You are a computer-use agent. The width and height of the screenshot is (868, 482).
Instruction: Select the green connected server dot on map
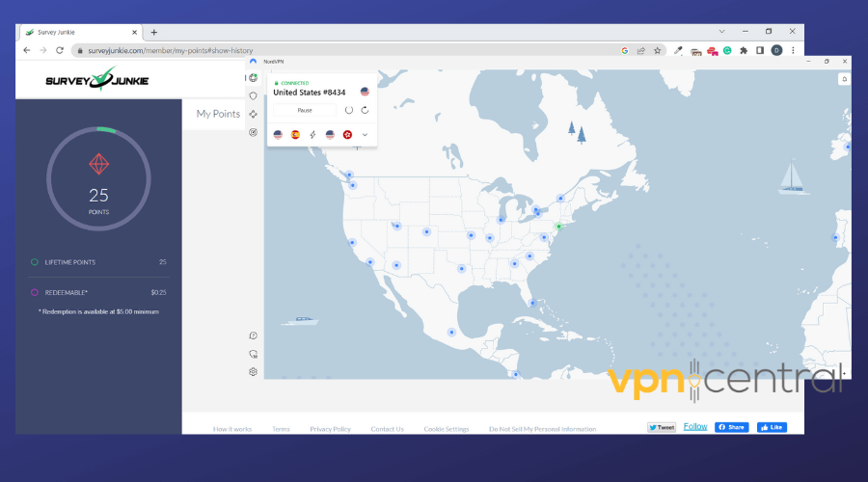point(558,227)
